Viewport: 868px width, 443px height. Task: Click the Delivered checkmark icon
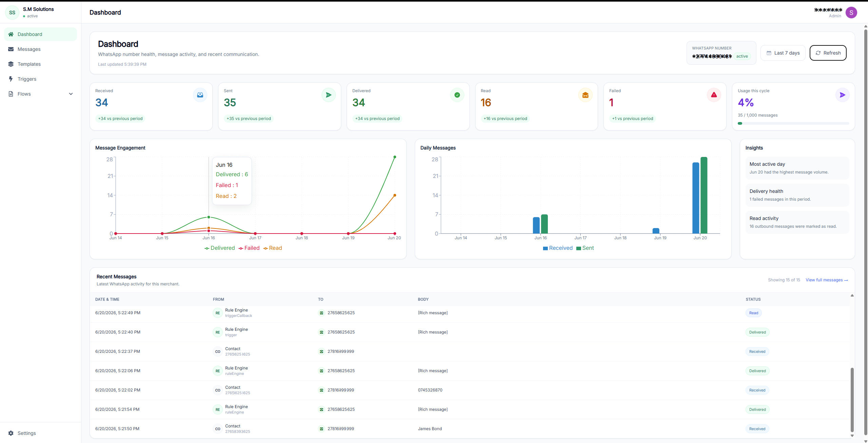457,95
